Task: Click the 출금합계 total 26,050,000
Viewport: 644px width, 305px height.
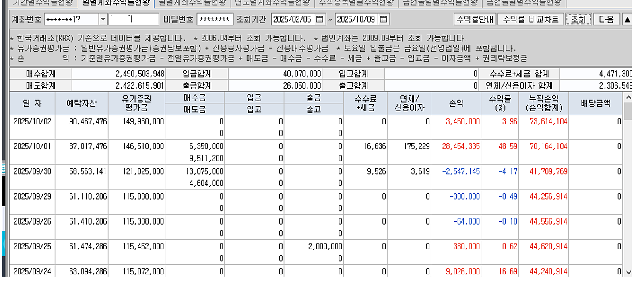Action: coord(302,86)
